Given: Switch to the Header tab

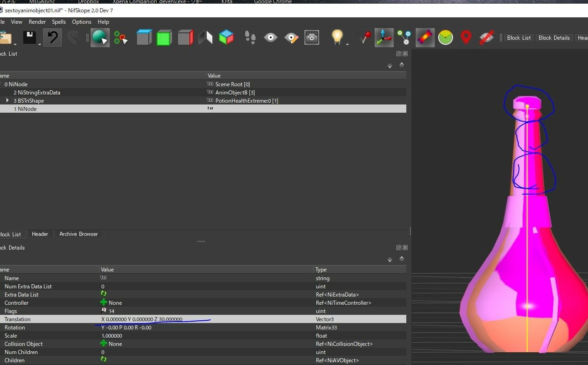Looking at the screenshot, I should 40,234.
